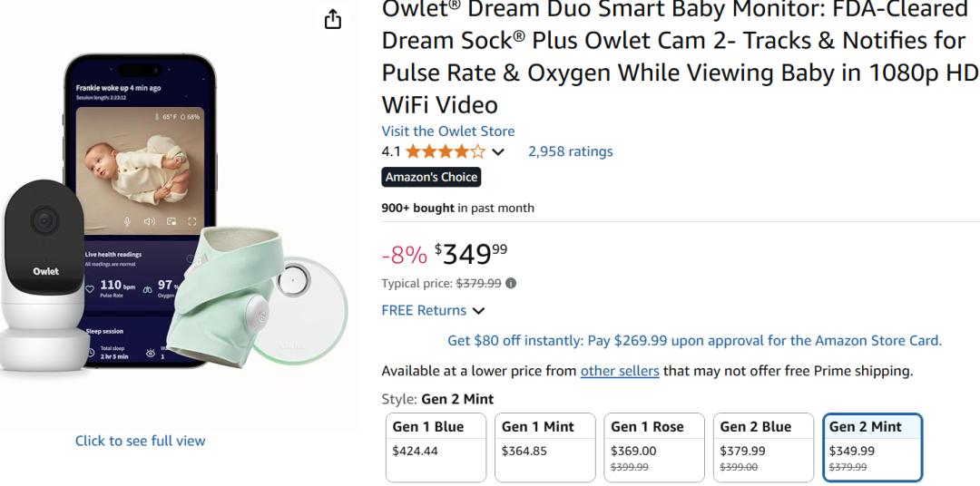Open the Amazon Store Card $80 offer
This screenshot has width=980, height=486.
click(694, 341)
